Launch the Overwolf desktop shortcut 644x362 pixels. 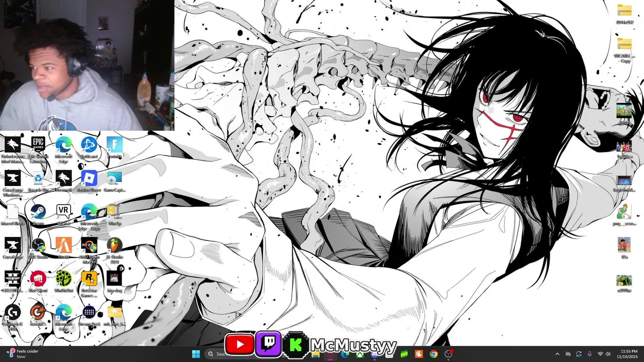pos(63,182)
